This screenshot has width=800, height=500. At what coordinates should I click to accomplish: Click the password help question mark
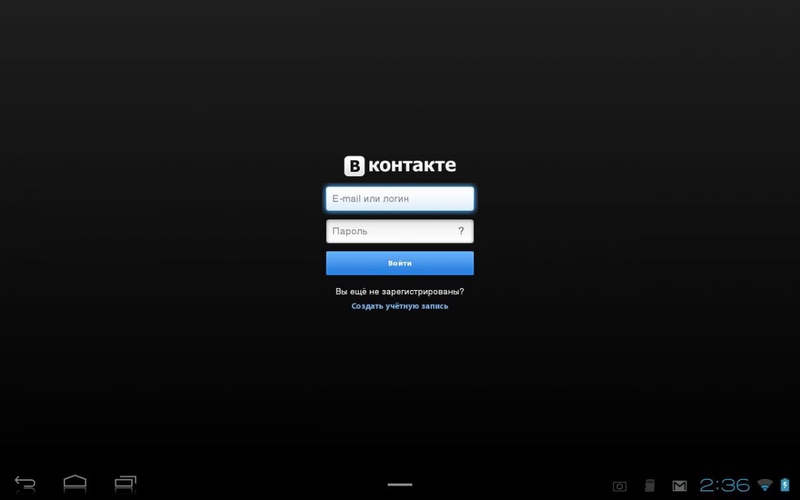coord(461,231)
